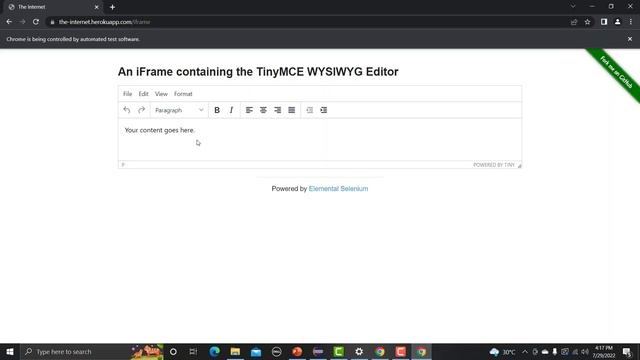Open Mail app from taskbar

pyautogui.click(x=256, y=351)
